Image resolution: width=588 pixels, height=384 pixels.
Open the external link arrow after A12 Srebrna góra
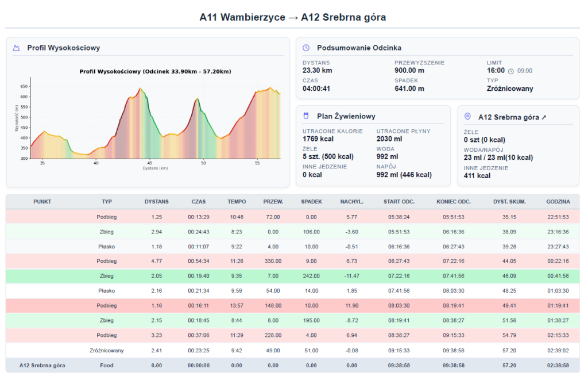tap(544, 117)
